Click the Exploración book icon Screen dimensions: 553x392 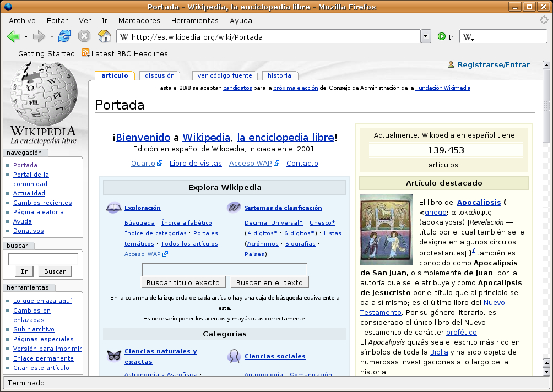coord(114,208)
